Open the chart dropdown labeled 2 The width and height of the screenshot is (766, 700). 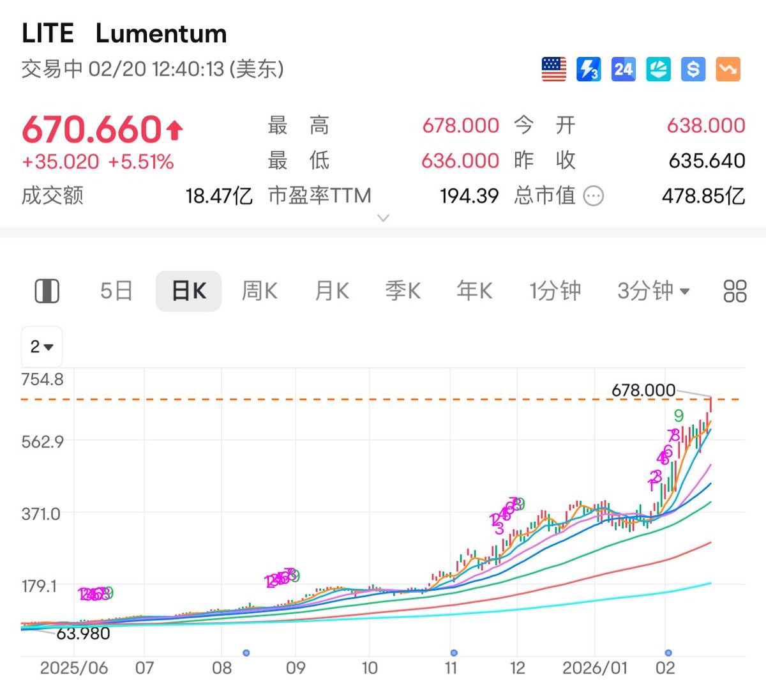click(41, 347)
